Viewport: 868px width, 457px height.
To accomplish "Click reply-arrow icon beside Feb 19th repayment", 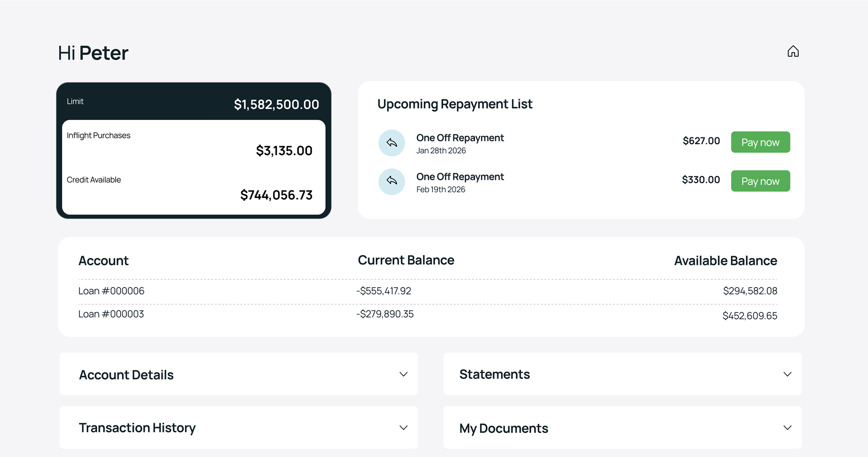I will point(392,181).
